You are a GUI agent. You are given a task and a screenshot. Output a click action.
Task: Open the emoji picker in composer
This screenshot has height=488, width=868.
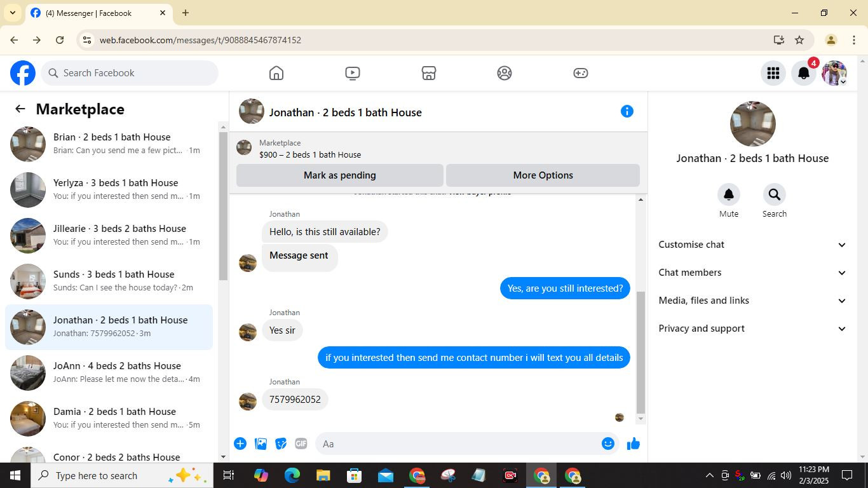pyautogui.click(x=608, y=444)
